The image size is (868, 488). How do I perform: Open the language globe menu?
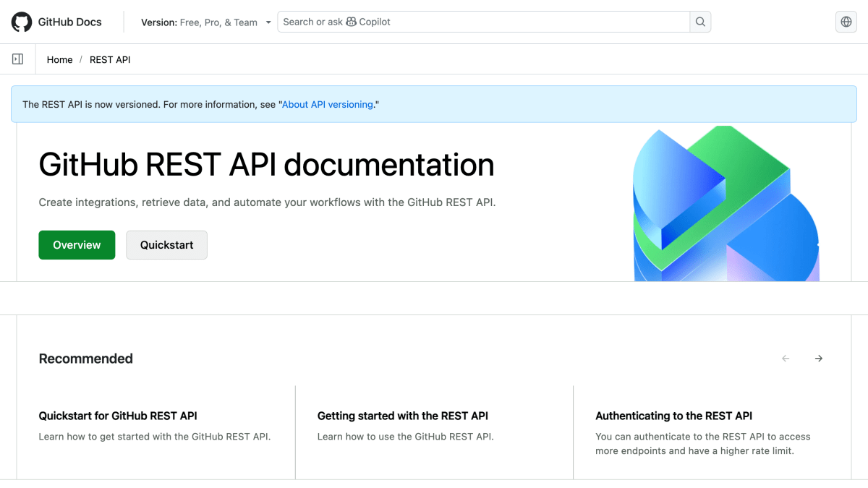pos(846,22)
